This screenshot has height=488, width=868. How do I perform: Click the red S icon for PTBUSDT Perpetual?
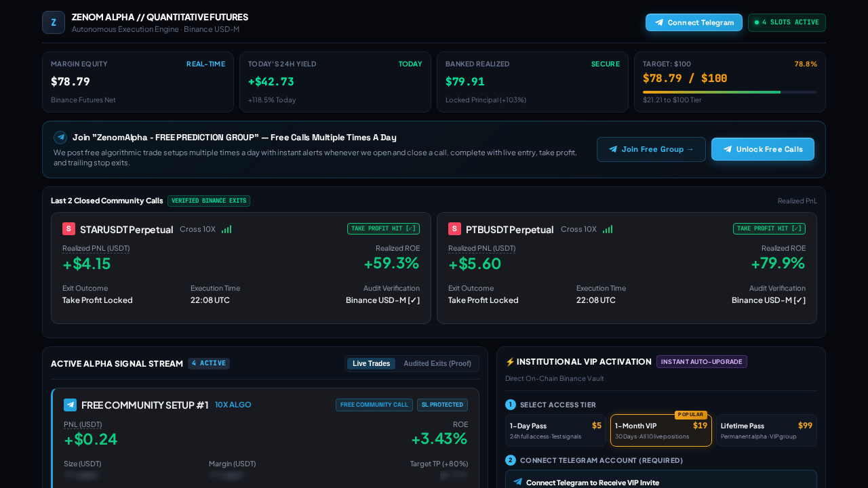[x=454, y=228]
